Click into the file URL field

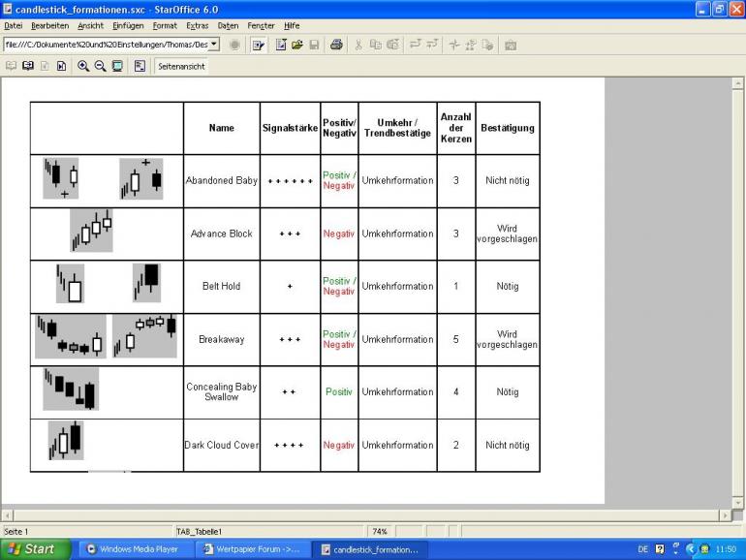107,45
